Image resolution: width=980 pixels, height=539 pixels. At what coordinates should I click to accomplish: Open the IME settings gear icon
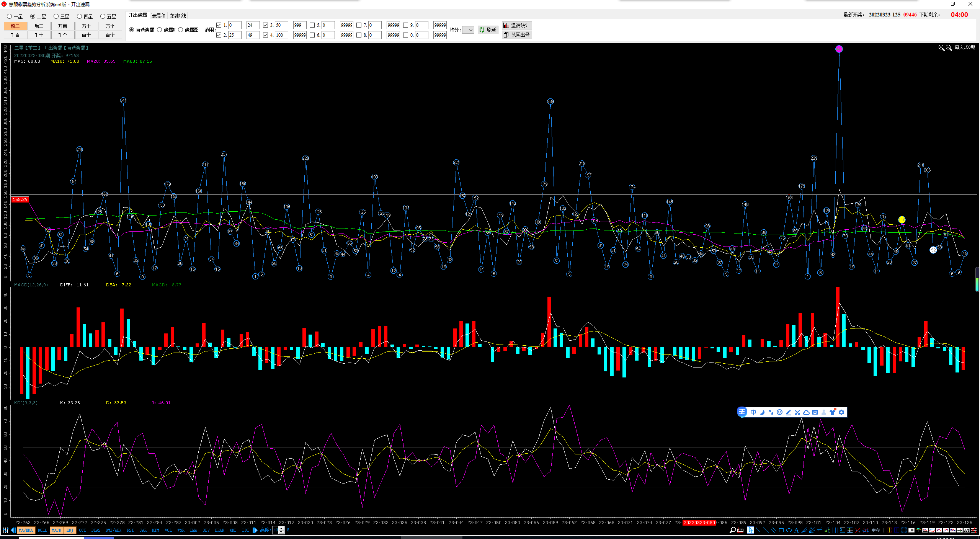coord(841,412)
